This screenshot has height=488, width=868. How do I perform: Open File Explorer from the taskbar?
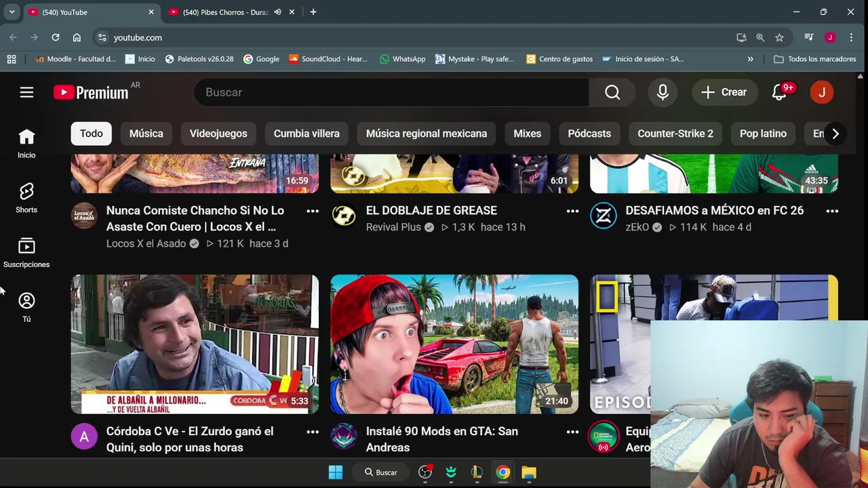[529, 472]
